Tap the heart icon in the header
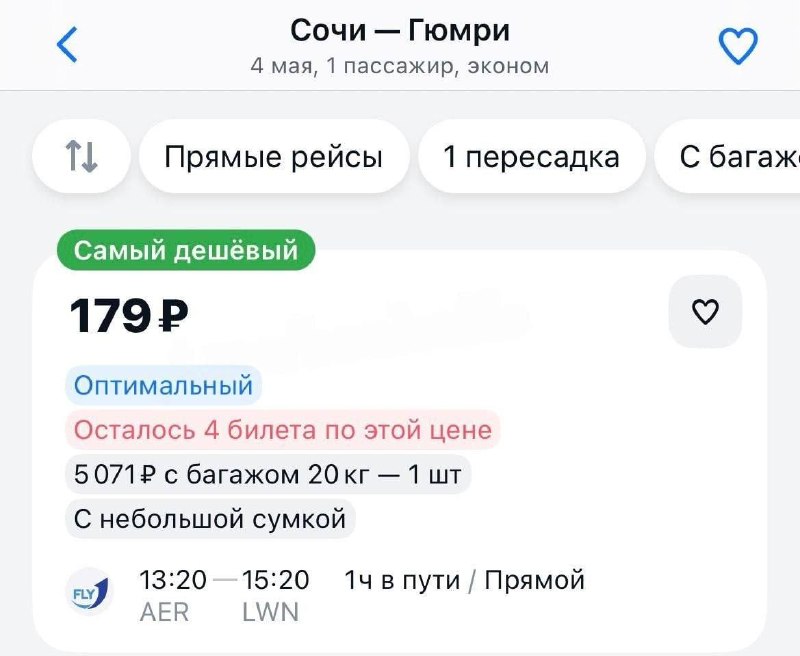The image size is (800, 656). click(738, 46)
